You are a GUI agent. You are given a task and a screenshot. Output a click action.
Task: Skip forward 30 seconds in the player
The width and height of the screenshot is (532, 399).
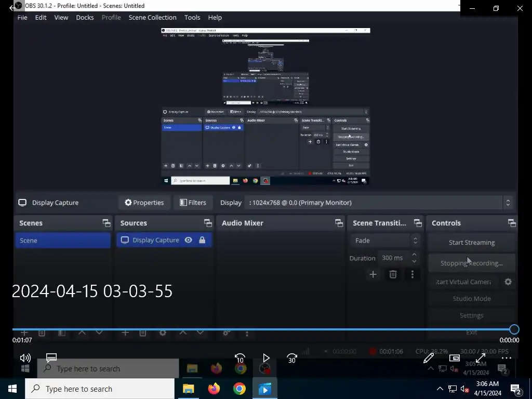pos(292,358)
